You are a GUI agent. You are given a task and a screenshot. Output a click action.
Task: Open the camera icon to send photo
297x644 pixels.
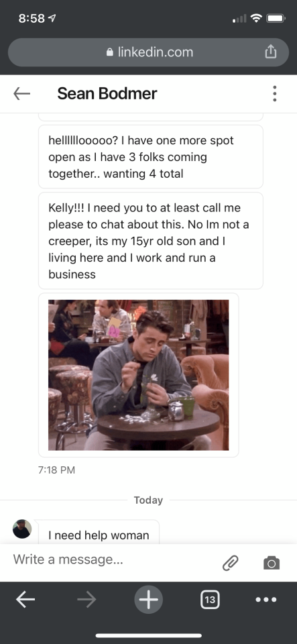click(x=272, y=563)
